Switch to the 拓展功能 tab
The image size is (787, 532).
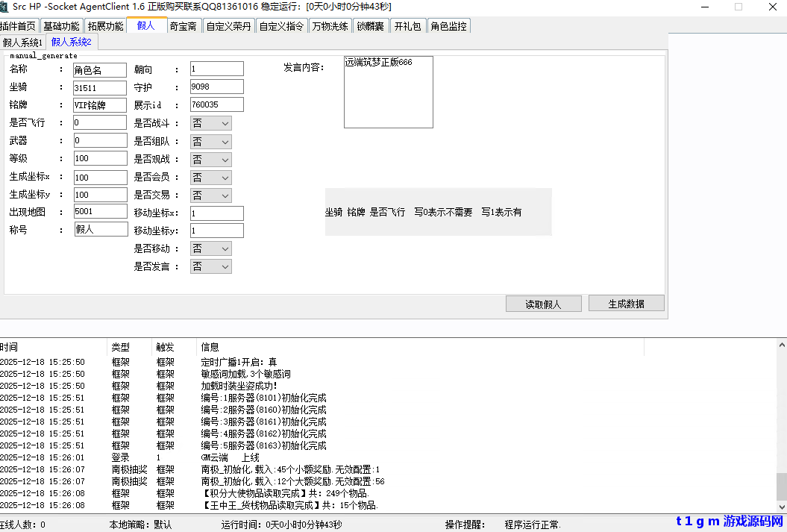(104, 25)
